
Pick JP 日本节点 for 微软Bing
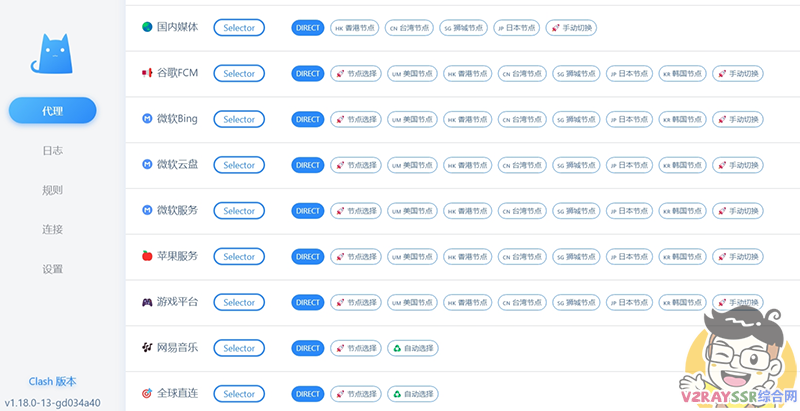tap(630, 119)
